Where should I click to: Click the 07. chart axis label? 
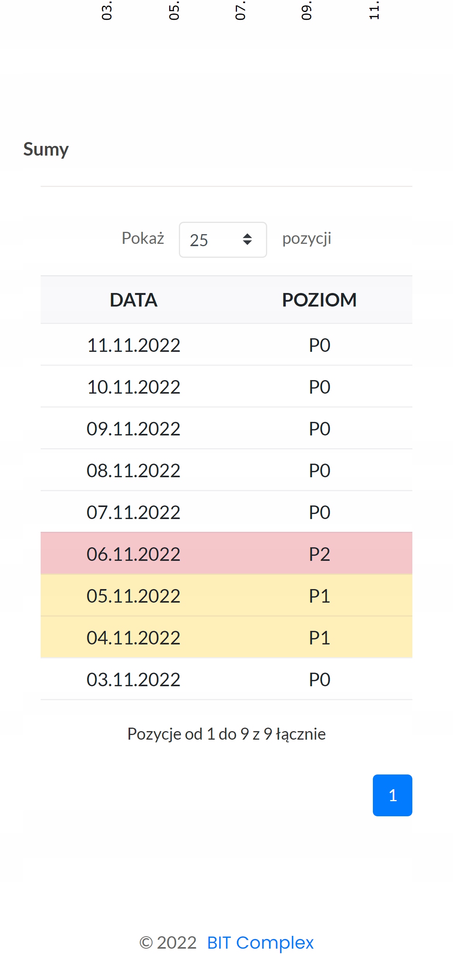(240, 10)
